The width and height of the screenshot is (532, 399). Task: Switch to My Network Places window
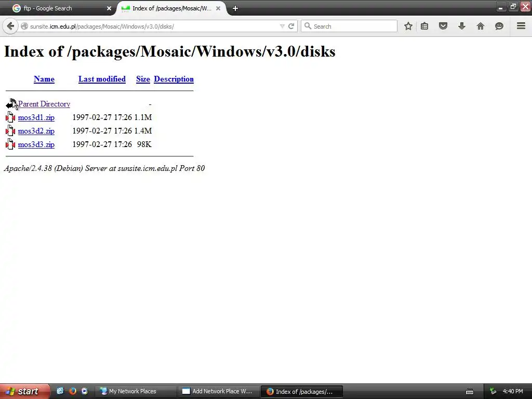pos(135,391)
